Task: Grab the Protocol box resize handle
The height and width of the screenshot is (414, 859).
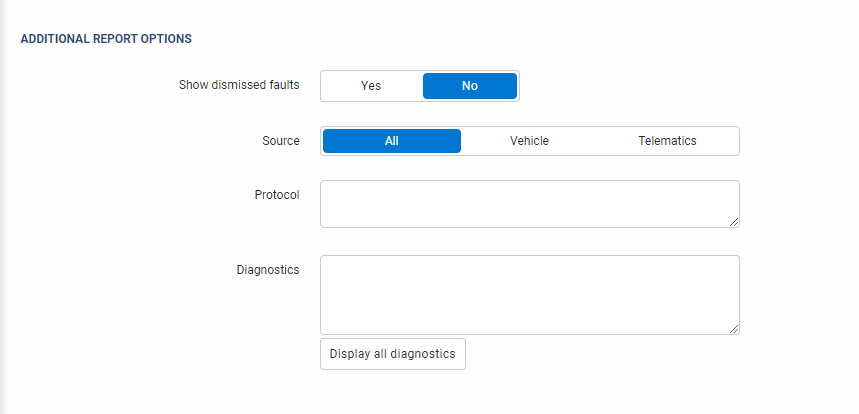Action: tap(734, 222)
